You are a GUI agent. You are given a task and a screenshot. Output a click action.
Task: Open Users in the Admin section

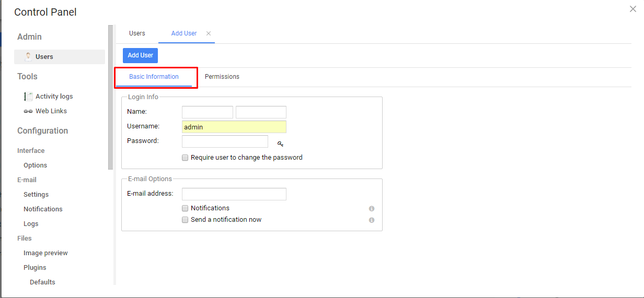[x=60, y=57]
